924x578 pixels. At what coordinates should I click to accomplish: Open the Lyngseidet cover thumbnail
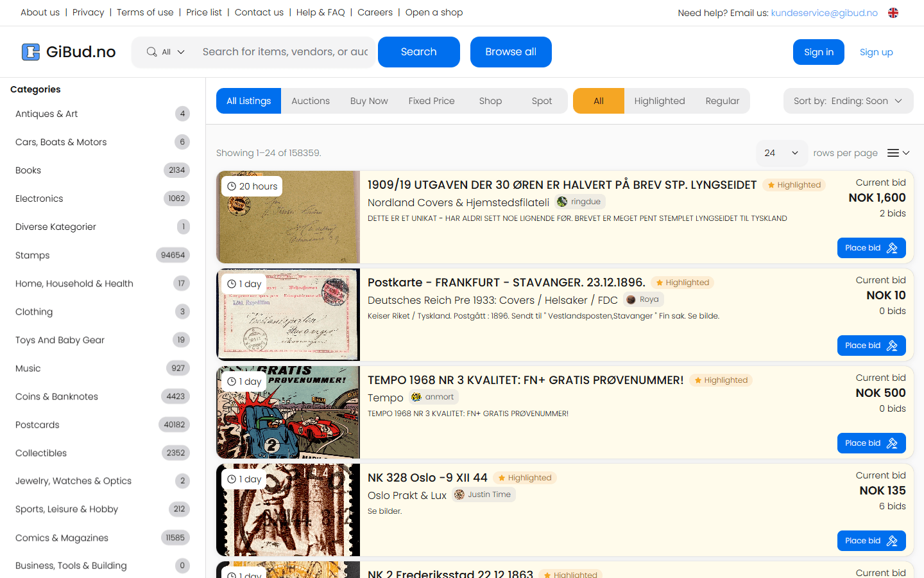pyautogui.click(x=288, y=217)
